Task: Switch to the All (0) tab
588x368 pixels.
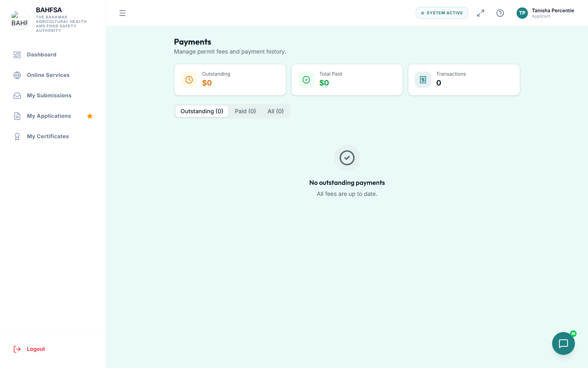Action: pyautogui.click(x=276, y=111)
